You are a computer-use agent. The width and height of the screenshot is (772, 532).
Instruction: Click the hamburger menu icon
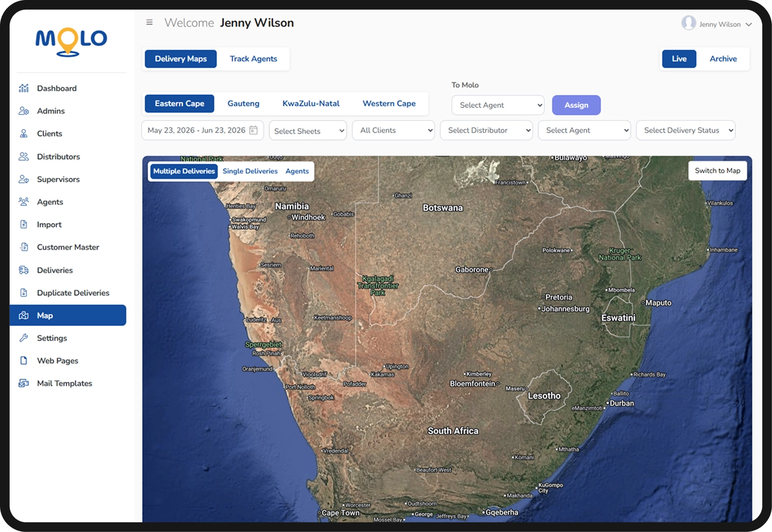149,23
